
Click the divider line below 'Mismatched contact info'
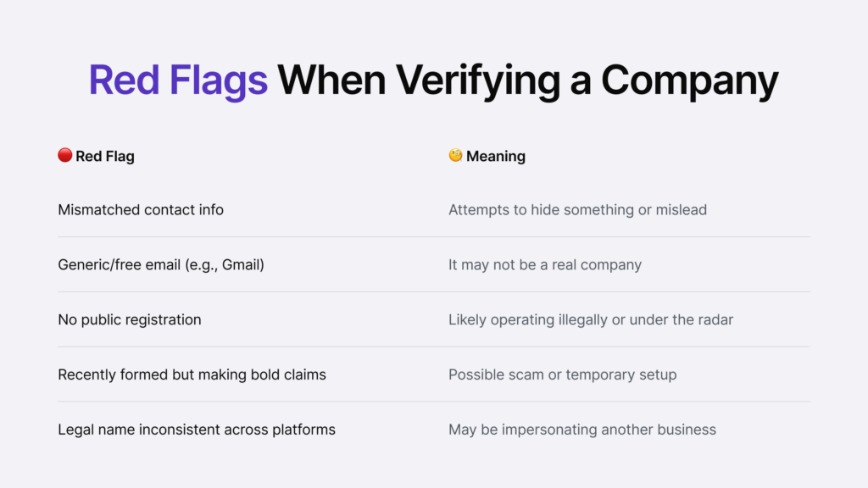tap(434, 236)
